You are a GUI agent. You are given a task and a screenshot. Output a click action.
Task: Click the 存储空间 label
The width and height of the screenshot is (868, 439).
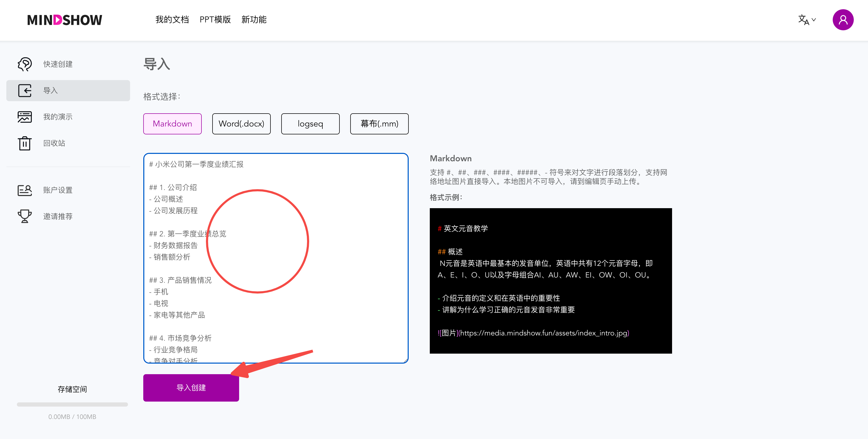click(72, 389)
